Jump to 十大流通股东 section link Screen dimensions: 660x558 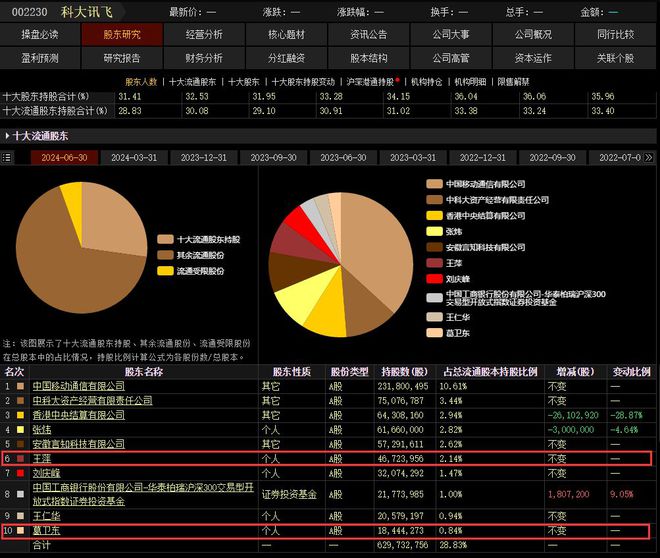pyautogui.click(x=192, y=82)
